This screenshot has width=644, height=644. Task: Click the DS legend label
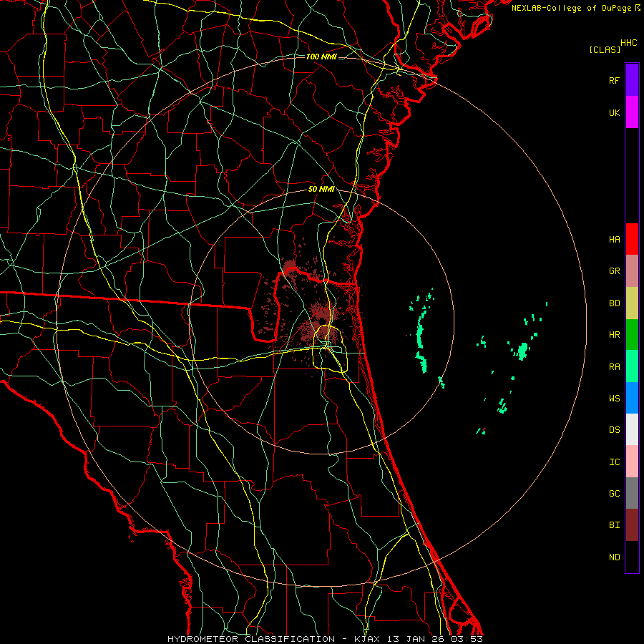[615, 429]
